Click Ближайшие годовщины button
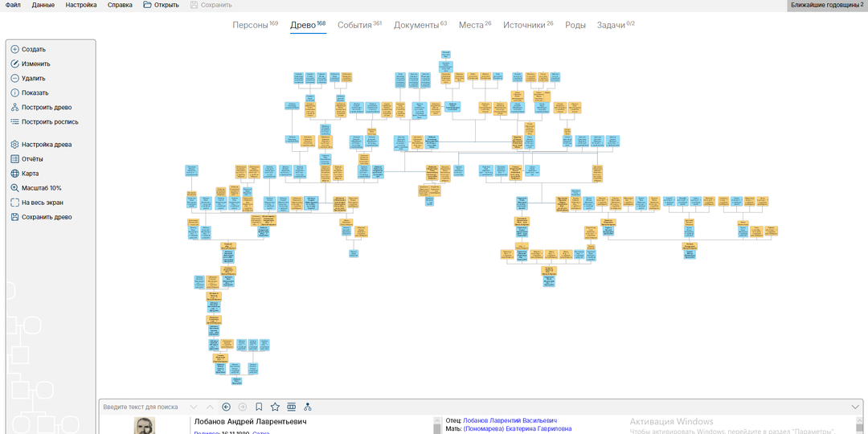Screen dimensions: 868x434 (827, 5)
